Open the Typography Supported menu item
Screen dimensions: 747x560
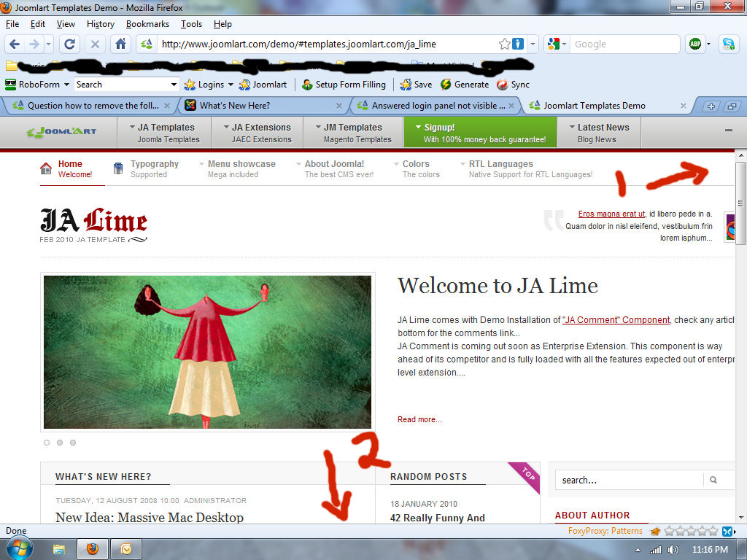pos(146,168)
